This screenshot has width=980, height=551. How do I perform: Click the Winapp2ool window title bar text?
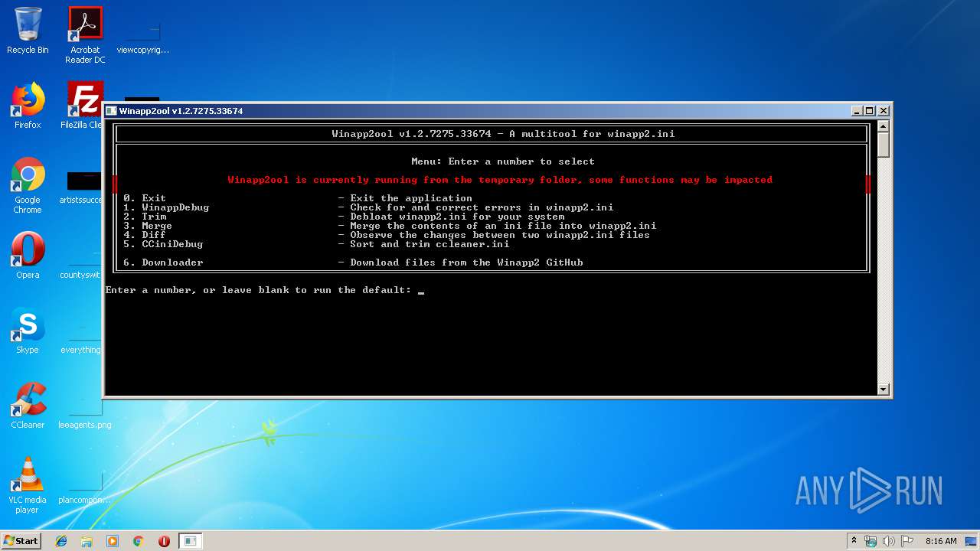181,111
